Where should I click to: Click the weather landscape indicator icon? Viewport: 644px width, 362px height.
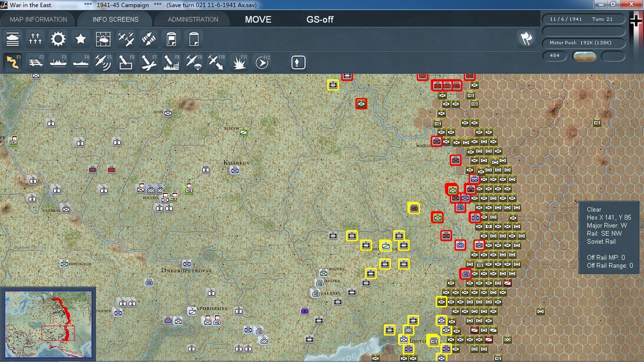point(585,56)
